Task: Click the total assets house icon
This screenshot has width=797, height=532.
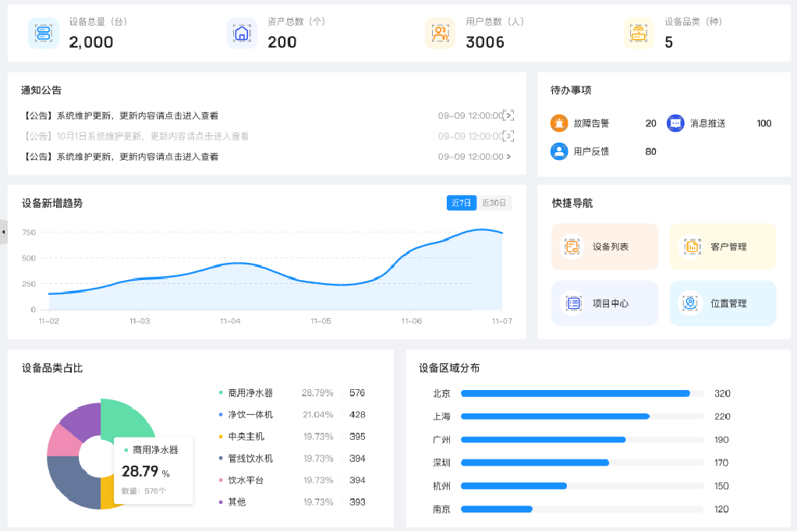Action: point(242,33)
